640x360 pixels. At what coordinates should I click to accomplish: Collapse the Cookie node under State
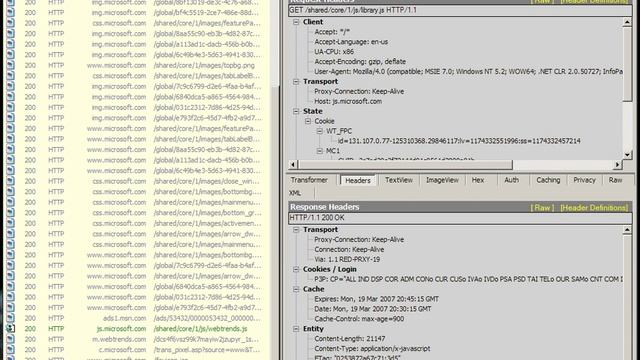pyautogui.click(x=308, y=121)
